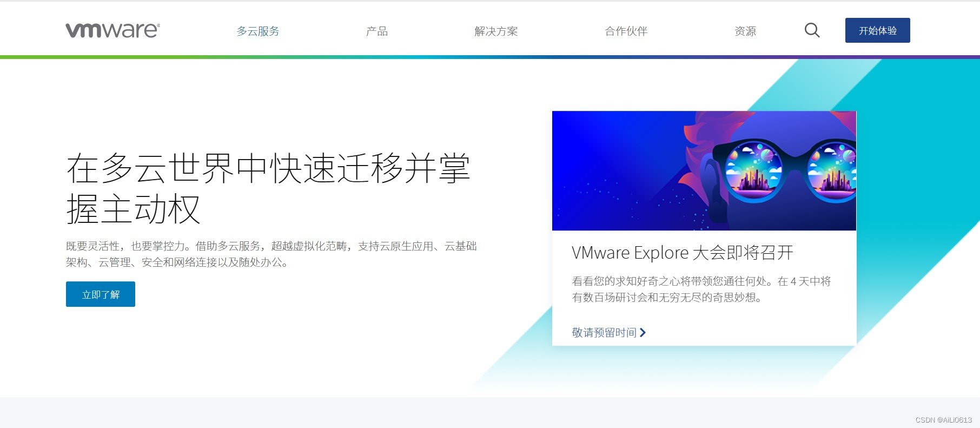Follow the 敬请预留时间 link

(x=604, y=332)
